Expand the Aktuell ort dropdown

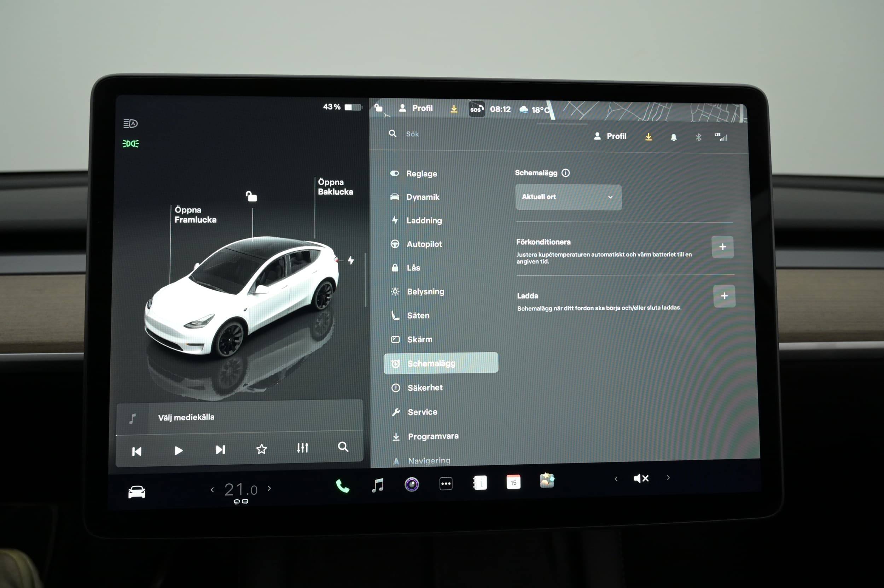pos(568,197)
